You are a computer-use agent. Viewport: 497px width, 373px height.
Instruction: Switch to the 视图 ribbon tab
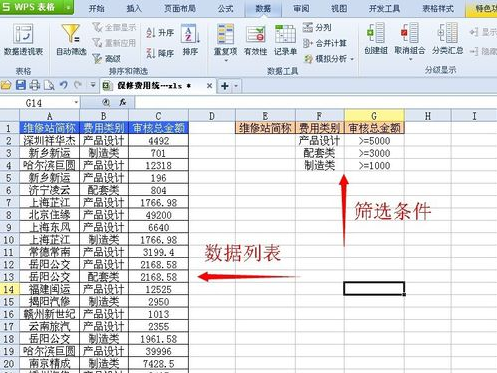pos(339,9)
